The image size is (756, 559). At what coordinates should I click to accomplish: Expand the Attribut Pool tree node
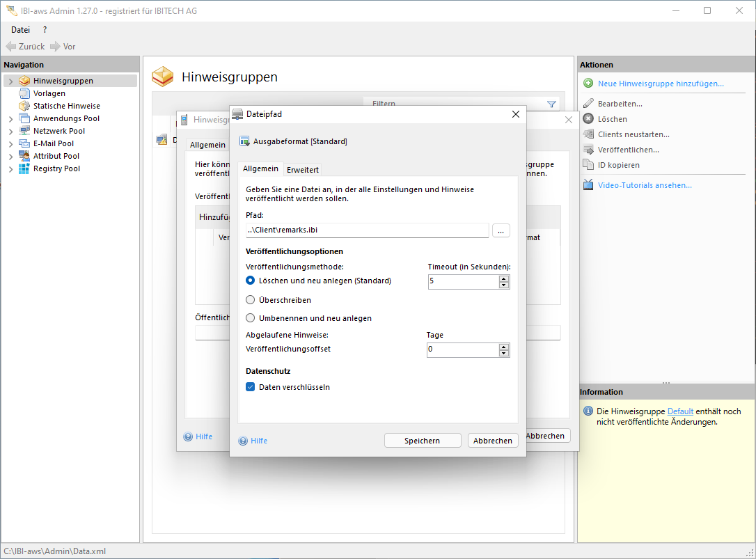pos(10,157)
